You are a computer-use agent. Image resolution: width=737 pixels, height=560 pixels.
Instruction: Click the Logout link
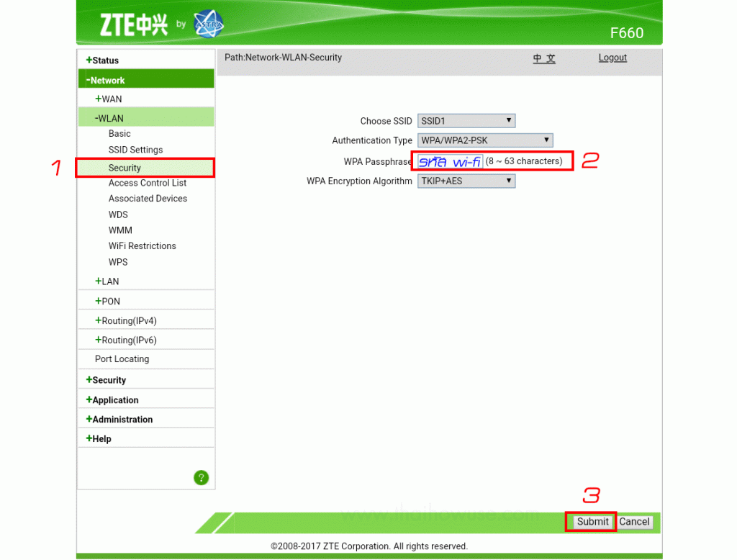pyautogui.click(x=612, y=58)
